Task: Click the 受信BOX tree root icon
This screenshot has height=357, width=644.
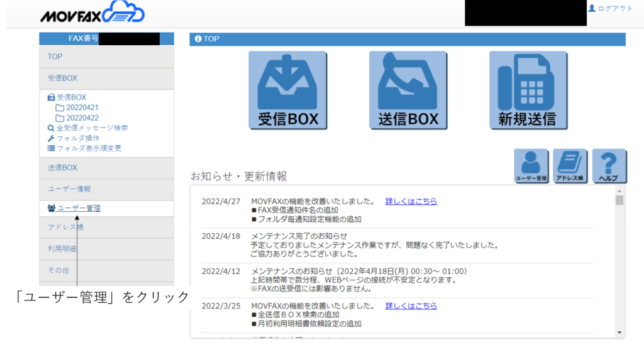Action: pyautogui.click(x=51, y=97)
